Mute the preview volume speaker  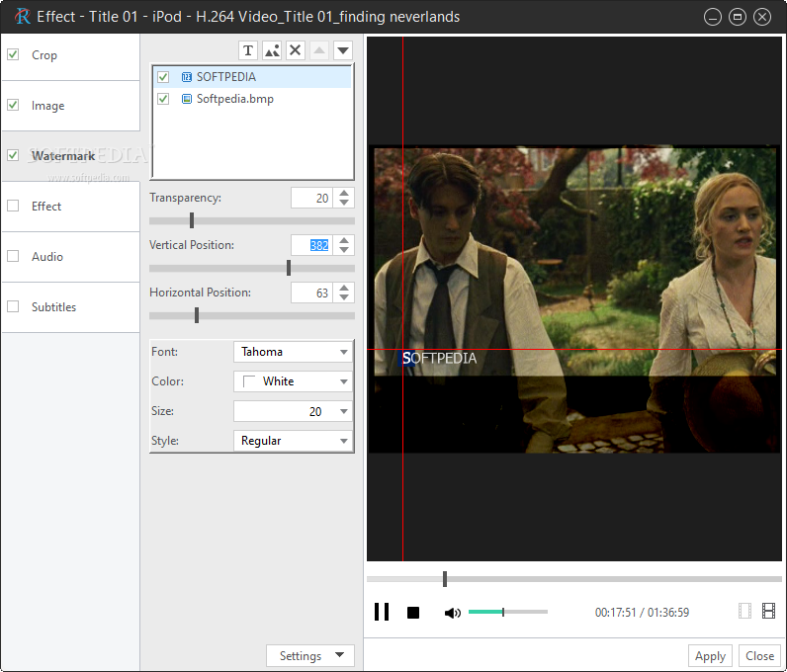click(452, 613)
